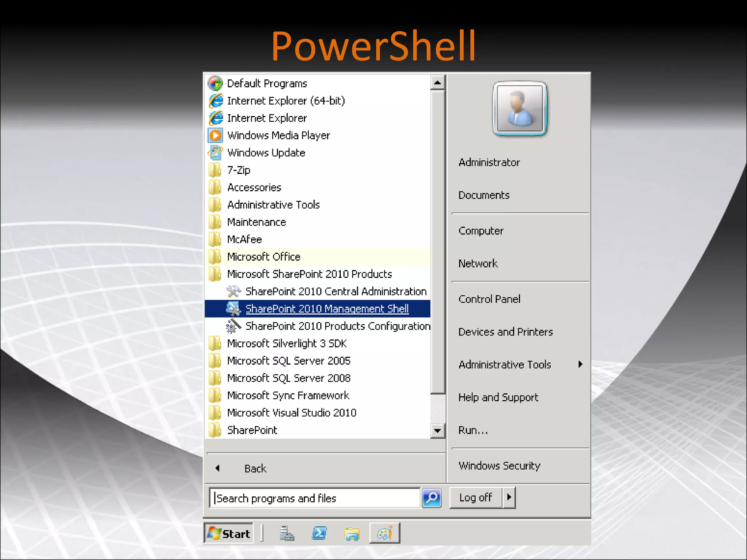This screenshot has height=560, width=747.
Task: Expand Administrative Tools submenu arrow
Action: coord(580,364)
